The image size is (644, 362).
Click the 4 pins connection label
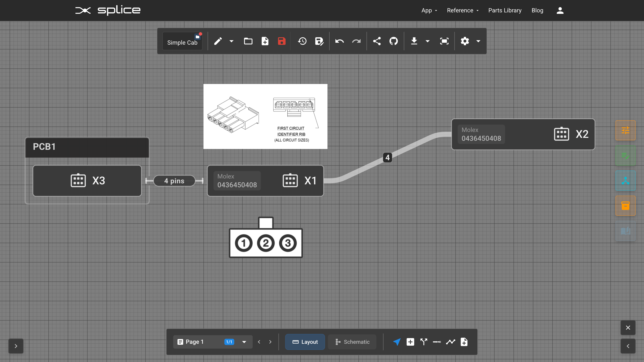(174, 181)
